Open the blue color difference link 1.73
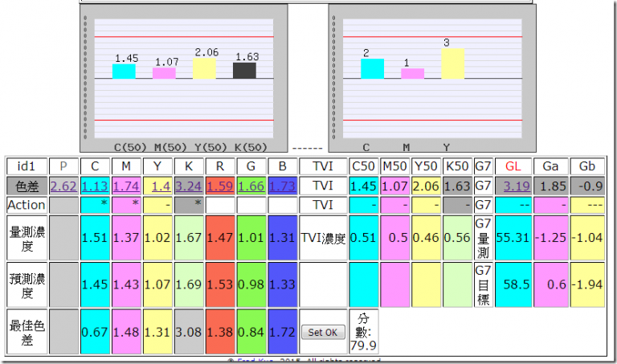The height and width of the screenshot is (364, 617). 282,186
